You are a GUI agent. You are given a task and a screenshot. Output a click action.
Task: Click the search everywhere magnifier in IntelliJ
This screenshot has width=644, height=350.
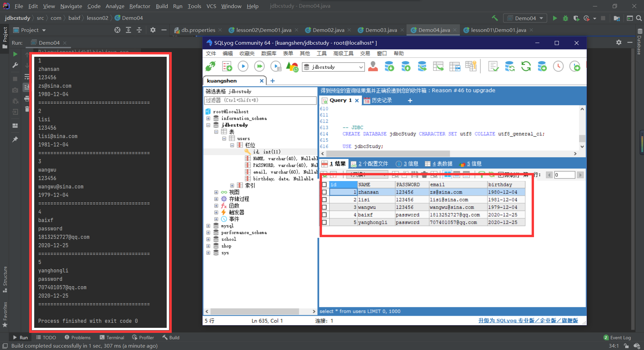click(639, 18)
